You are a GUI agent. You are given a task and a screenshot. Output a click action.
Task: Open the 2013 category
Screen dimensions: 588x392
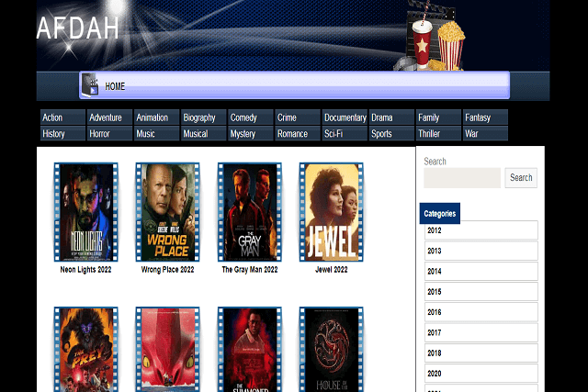pyautogui.click(x=481, y=251)
